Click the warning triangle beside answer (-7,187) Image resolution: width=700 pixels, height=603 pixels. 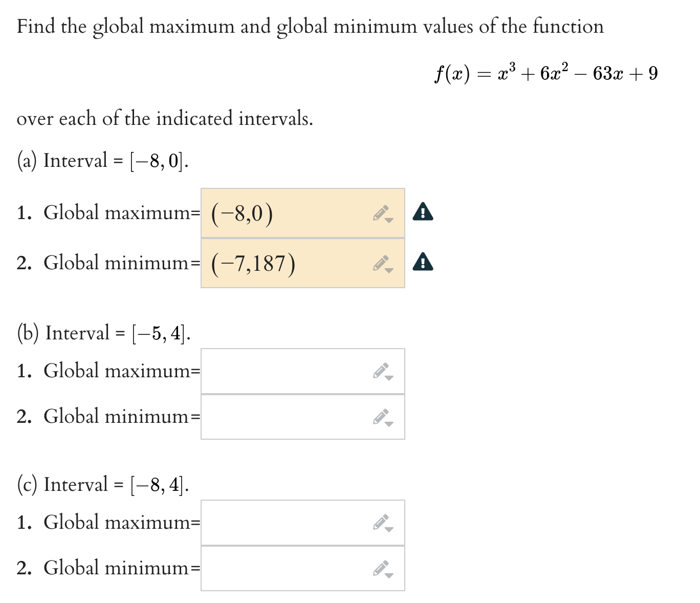423,262
